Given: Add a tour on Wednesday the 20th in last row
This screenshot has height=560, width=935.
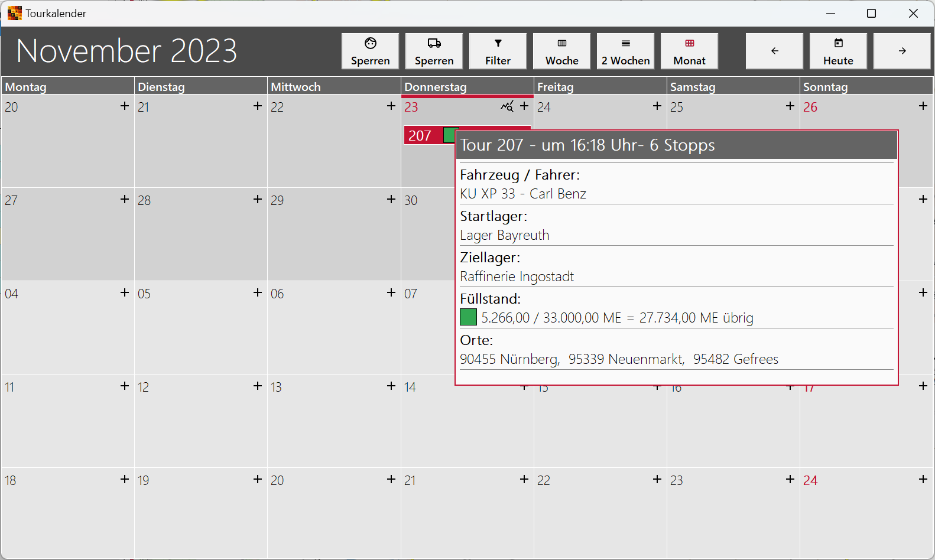Looking at the screenshot, I should (x=391, y=479).
